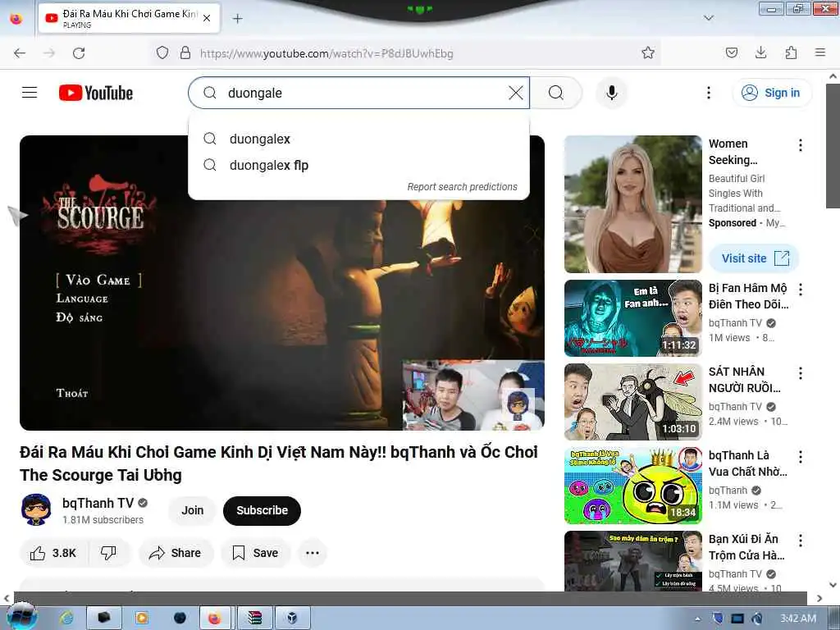Save video to playlist
Screen dimensions: 840x630
pyautogui.click(x=255, y=553)
